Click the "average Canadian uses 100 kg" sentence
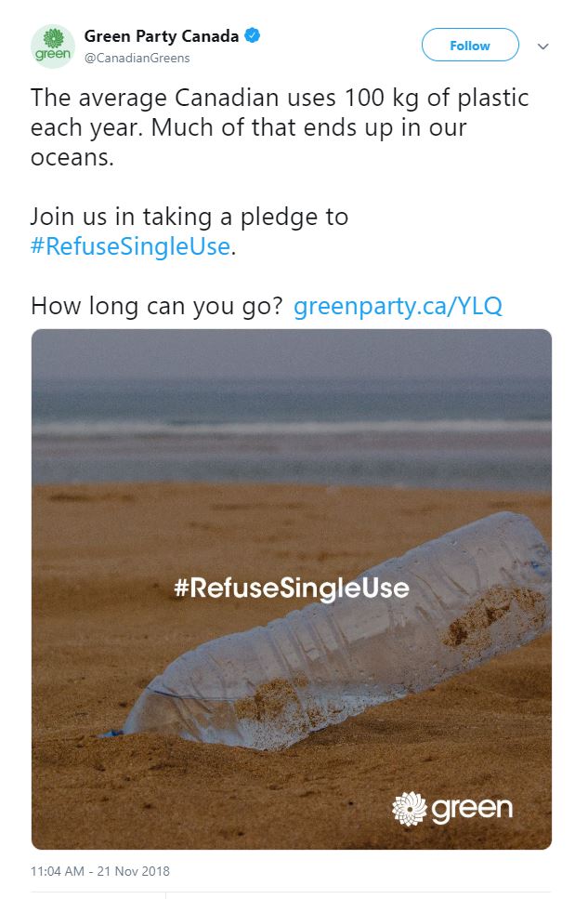Viewport: 588px width, 899px height. click(279, 97)
